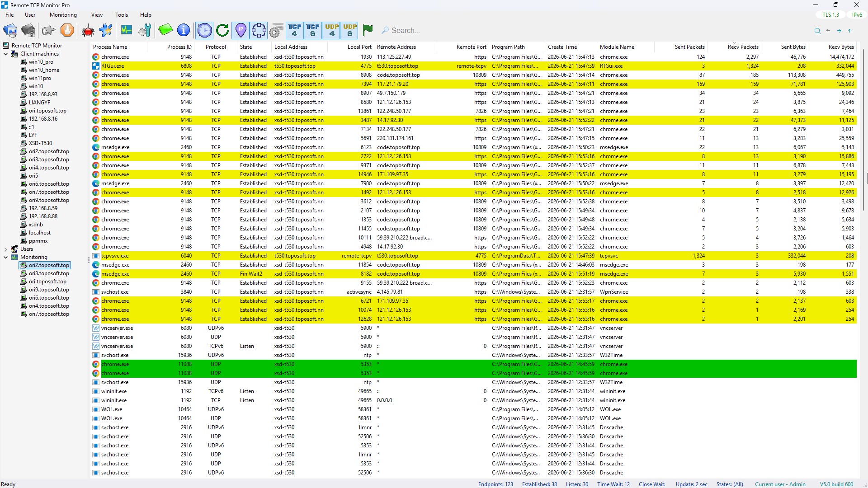The width and height of the screenshot is (868, 488).
Task: Toggle the UDP 4 filter button
Action: click(332, 30)
